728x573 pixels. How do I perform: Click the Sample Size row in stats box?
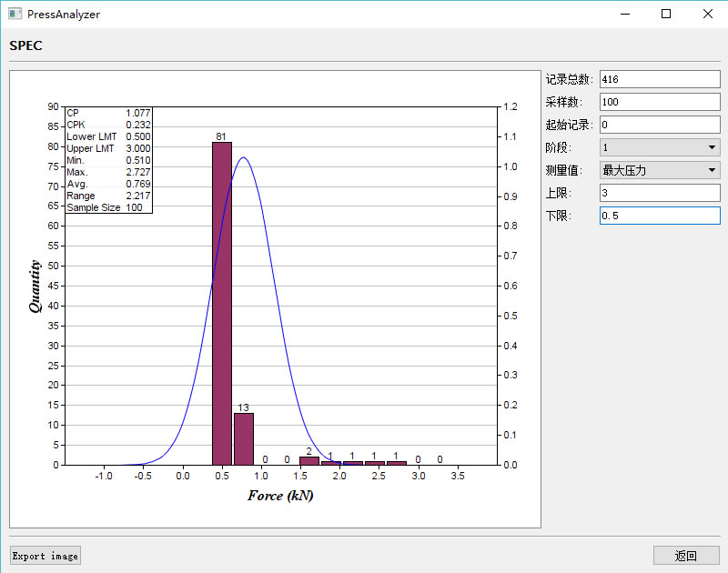point(105,207)
